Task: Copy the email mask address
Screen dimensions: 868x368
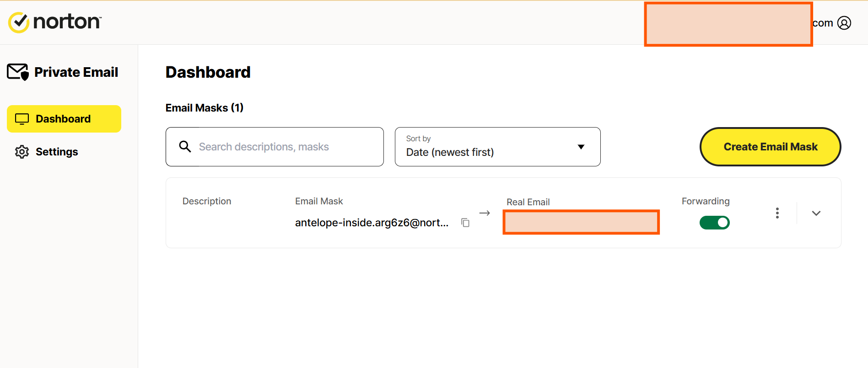Action: point(465,223)
